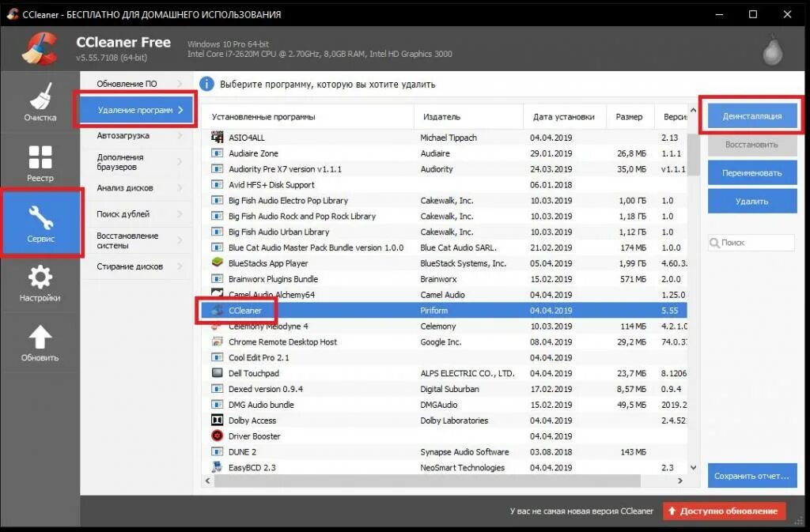This screenshot has height=532, width=810.
Task: Click the Cool Edit Pro 2.1 icon
Action: pos(218,357)
